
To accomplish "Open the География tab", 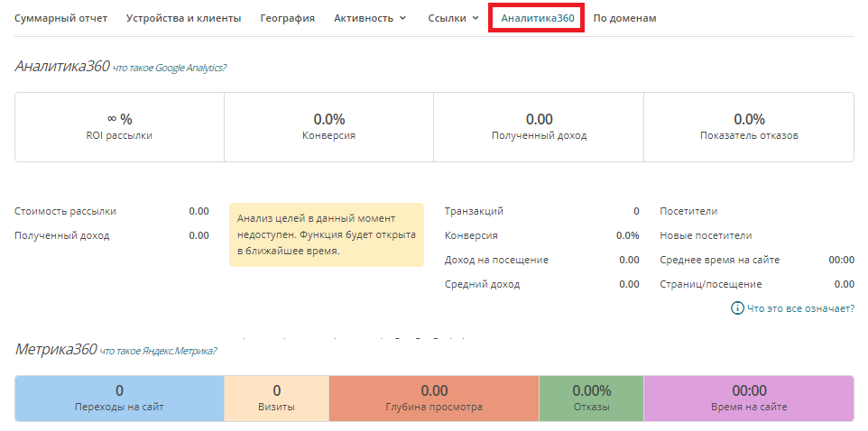I will [x=287, y=18].
